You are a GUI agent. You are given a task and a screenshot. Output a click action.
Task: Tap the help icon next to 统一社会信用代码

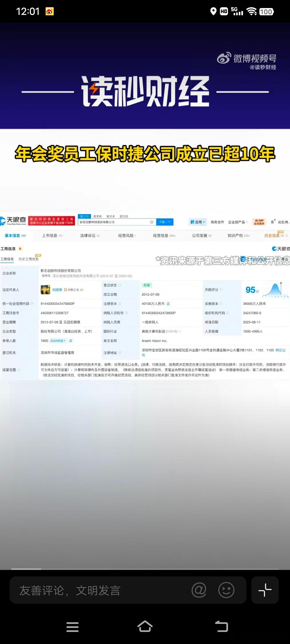pos(32,304)
